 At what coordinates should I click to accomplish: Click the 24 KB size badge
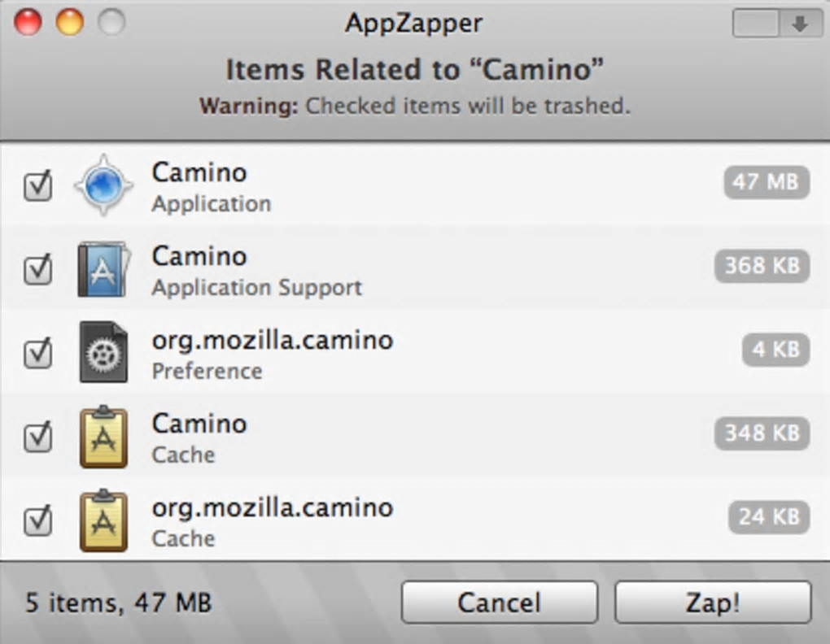tap(769, 516)
